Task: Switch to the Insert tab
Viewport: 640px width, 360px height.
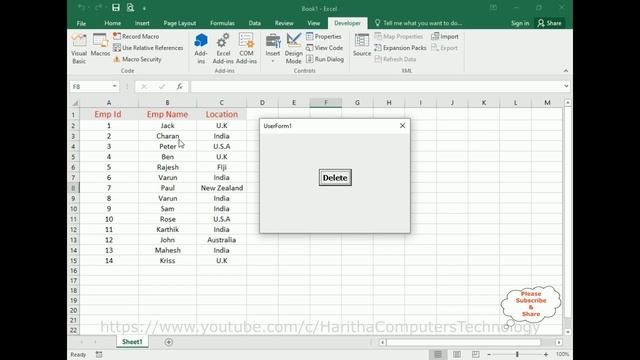Action: [x=142, y=23]
